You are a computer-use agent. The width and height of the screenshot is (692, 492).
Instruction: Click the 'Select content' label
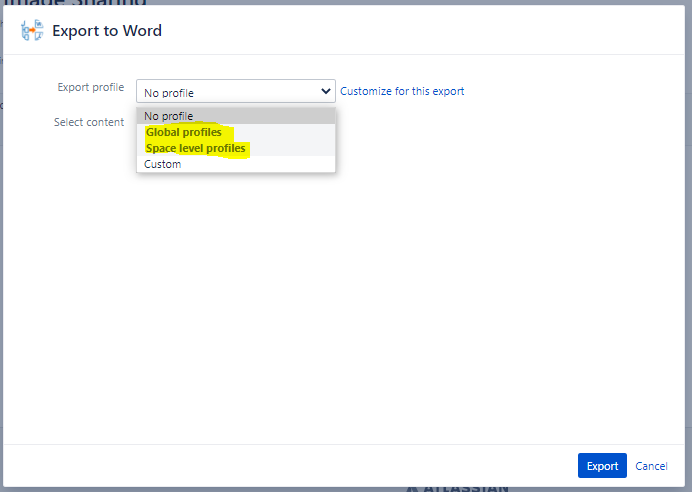click(x=89, y=122)
